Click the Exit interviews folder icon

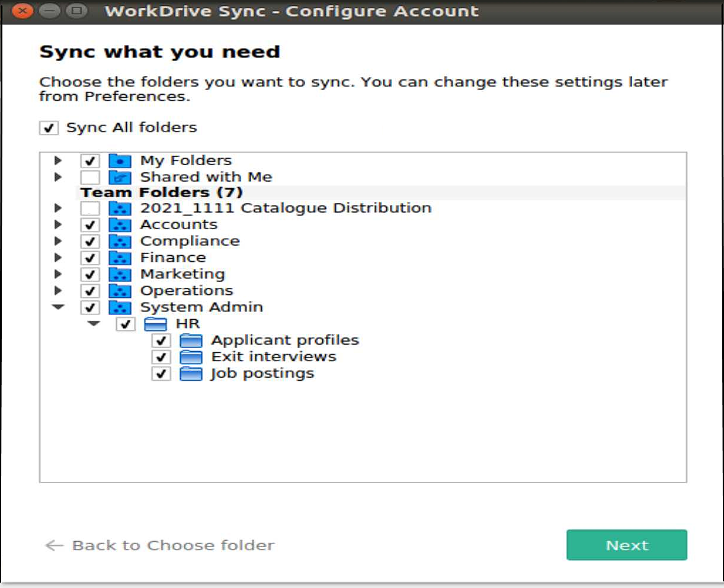click(x=191, y=357)
